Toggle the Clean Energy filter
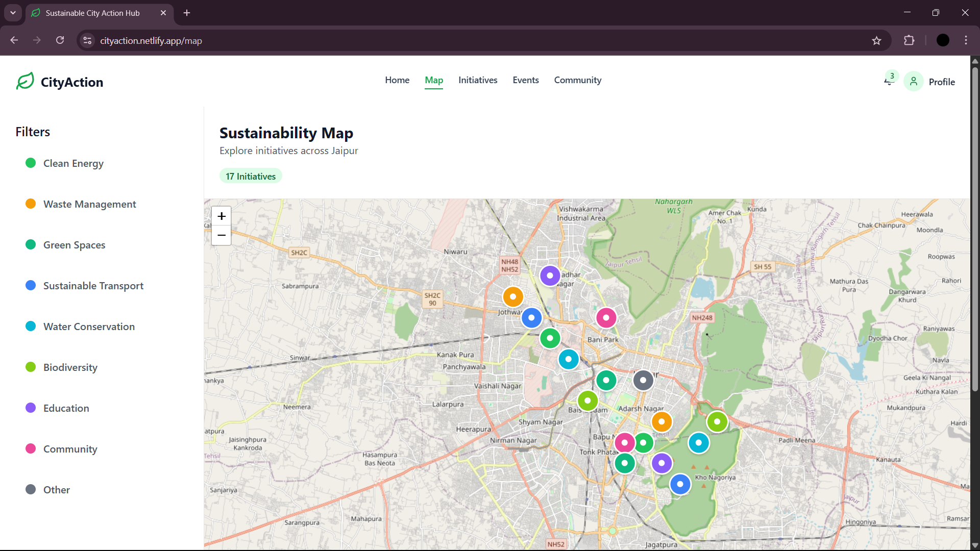Screen dimensions: 980x551 [73, 163]
